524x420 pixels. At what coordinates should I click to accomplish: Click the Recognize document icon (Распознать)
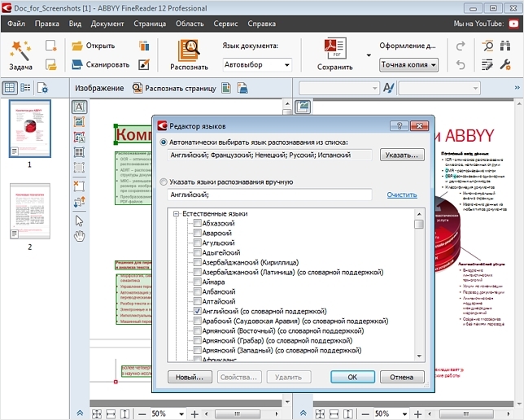pyautogui.click(x=189, y=50)
